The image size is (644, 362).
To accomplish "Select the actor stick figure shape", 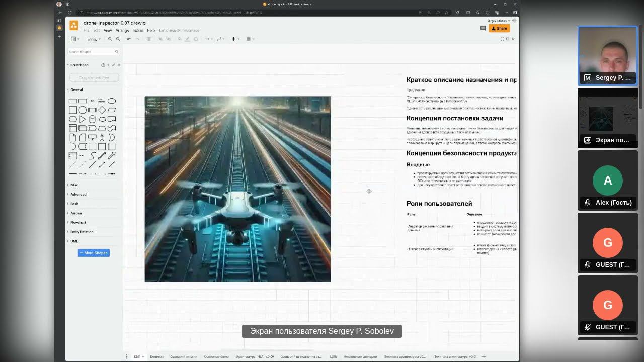I will coord(102,137).
